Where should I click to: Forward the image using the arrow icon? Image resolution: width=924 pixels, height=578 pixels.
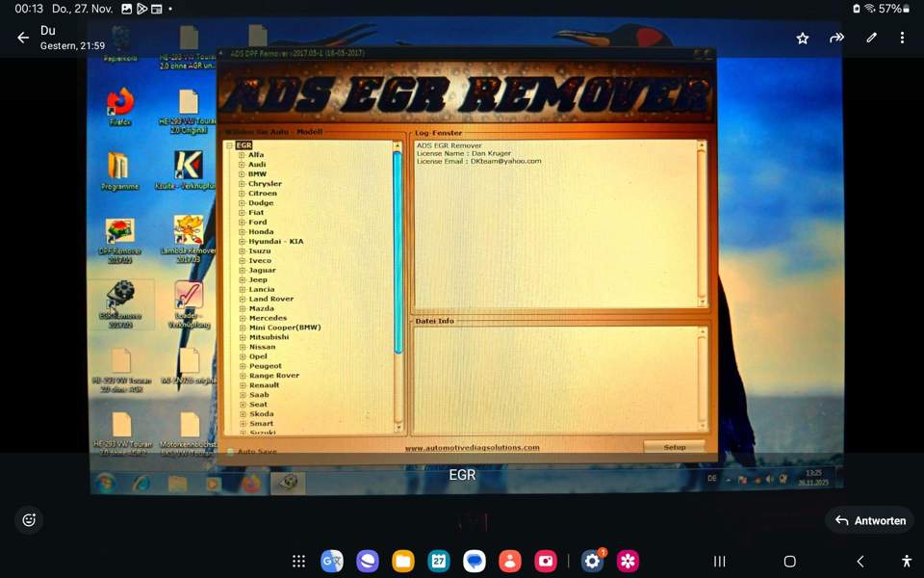pos(836,38)
